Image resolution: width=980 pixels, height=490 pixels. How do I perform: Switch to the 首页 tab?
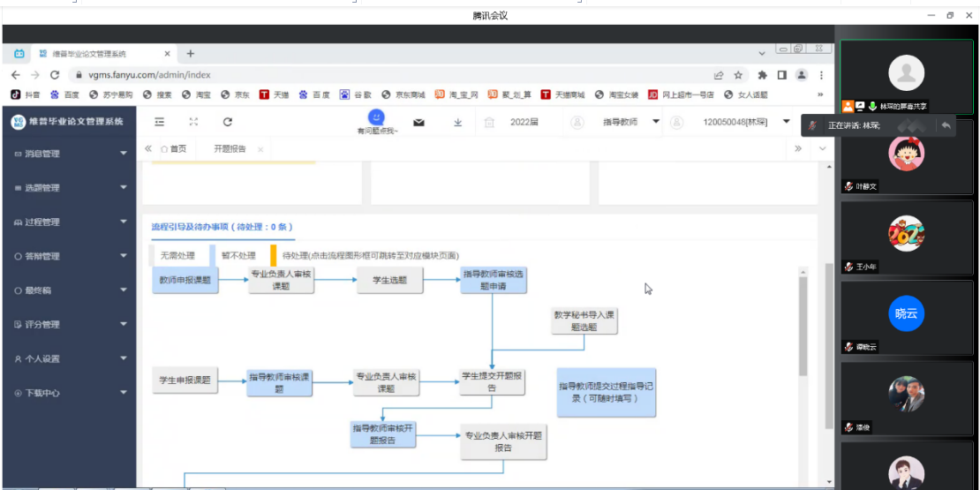point(173,149)
